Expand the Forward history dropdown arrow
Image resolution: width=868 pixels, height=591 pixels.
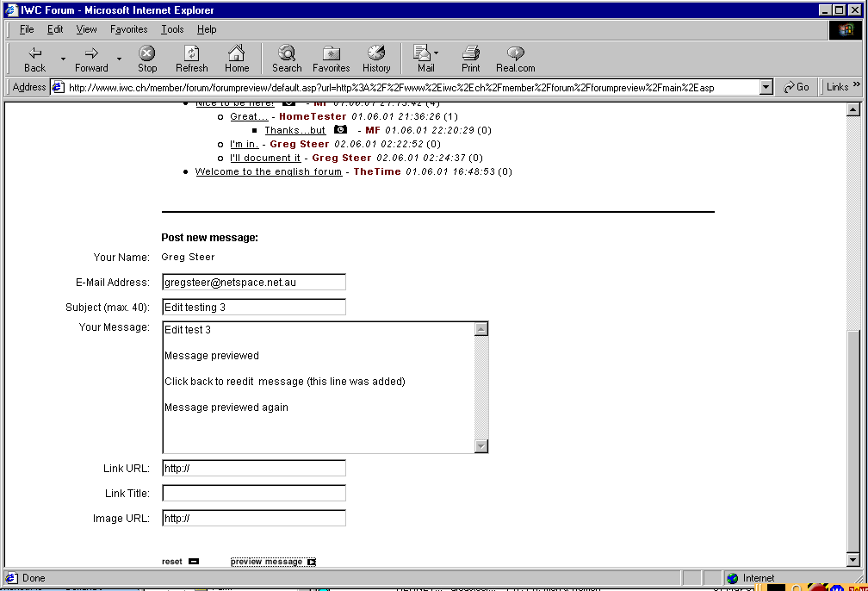click(119, 59)
